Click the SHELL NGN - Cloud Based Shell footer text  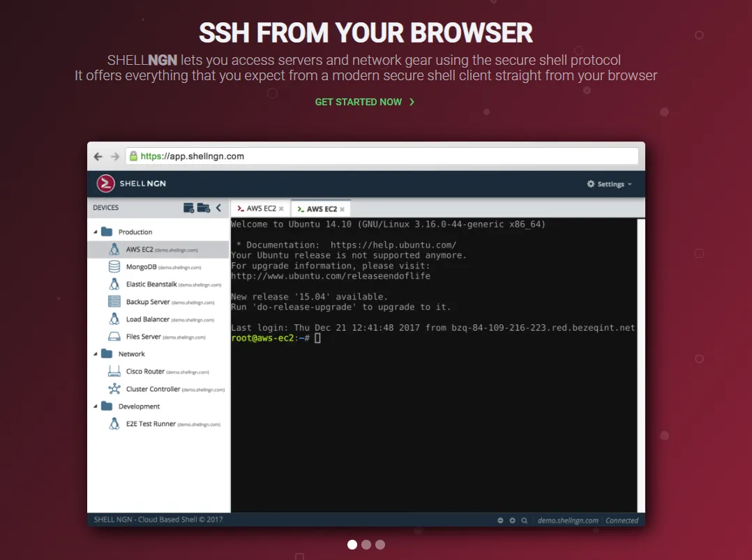click(x=158, y=520)
